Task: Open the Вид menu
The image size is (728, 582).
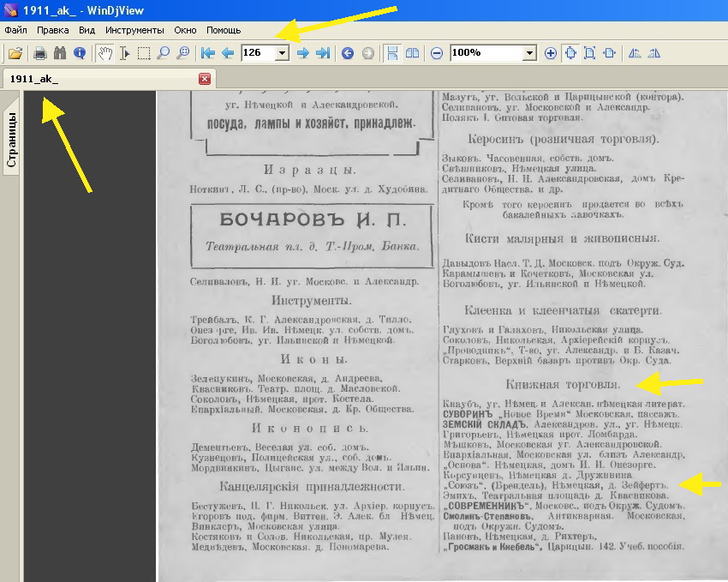Action: [87, 30]
